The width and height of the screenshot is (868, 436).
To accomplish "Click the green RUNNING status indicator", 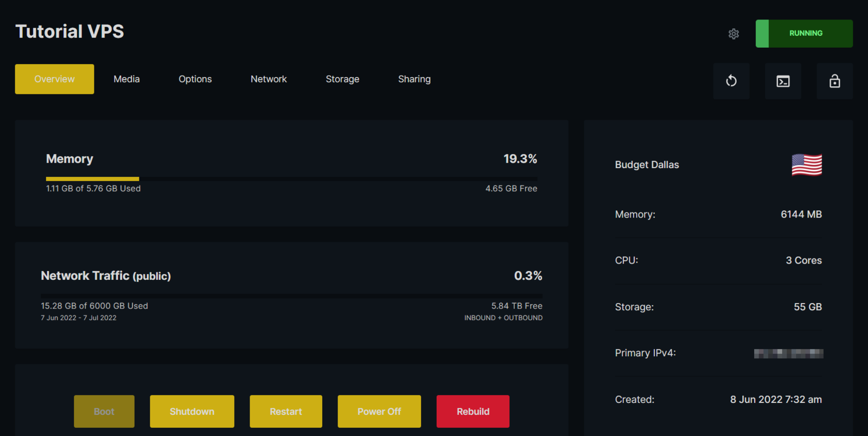I will coord(804,34).
